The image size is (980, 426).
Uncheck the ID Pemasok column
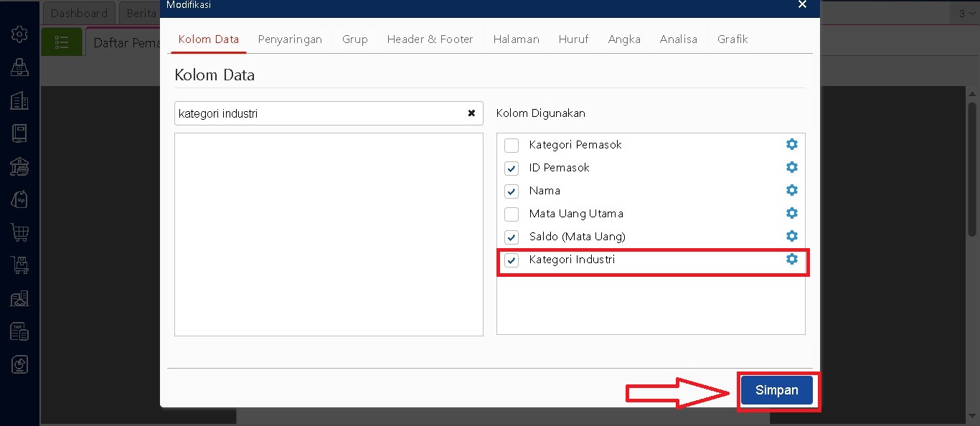click(x=512, y=169)
